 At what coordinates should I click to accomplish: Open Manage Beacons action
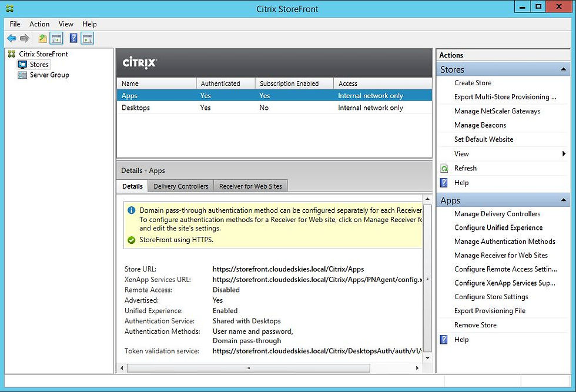coord(480,125)
